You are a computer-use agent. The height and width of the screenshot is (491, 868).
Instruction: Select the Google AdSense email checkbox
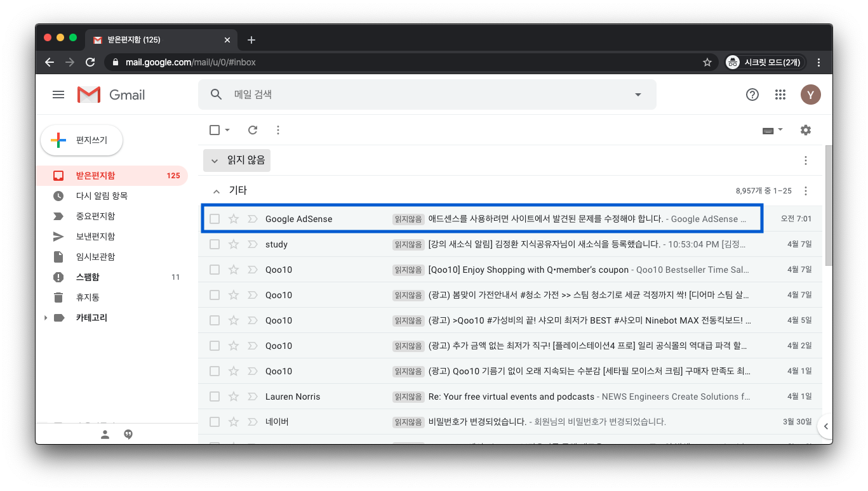coord(215,219)
